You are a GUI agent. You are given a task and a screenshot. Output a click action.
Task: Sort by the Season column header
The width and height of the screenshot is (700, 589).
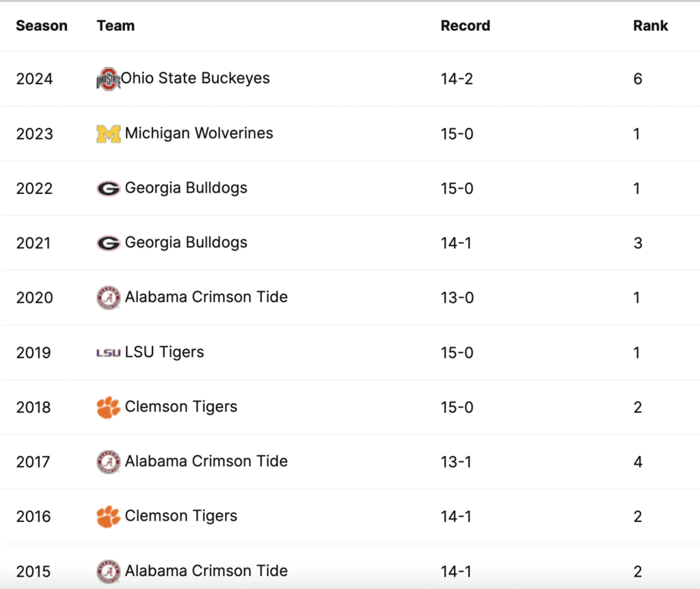[42, 26]
